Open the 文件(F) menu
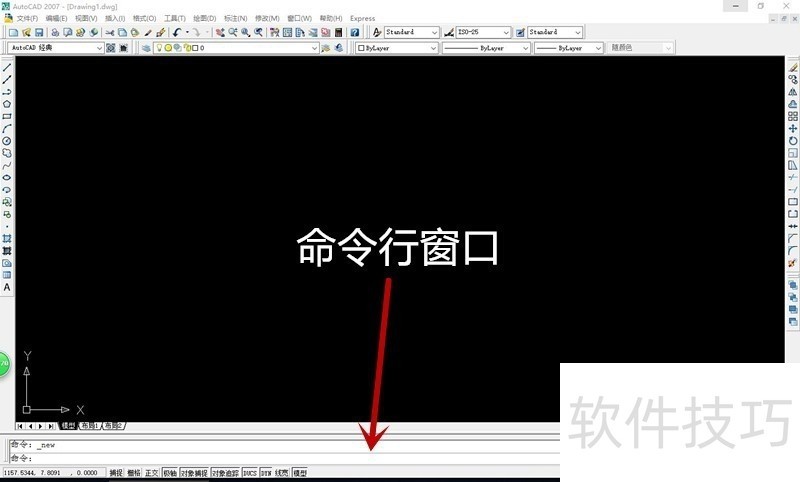 pos(27,18)
